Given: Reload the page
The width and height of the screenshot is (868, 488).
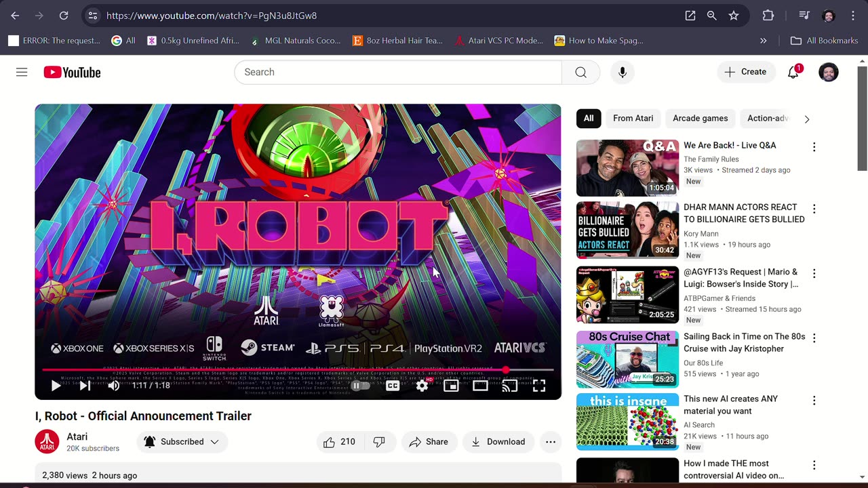Looking at the screenshot, I should coord(64,16).
